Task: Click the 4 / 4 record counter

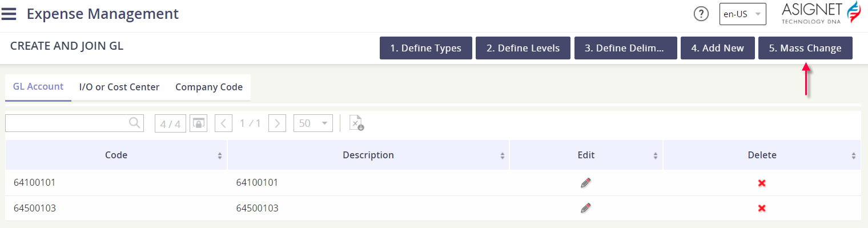Action: pos(170,123)
